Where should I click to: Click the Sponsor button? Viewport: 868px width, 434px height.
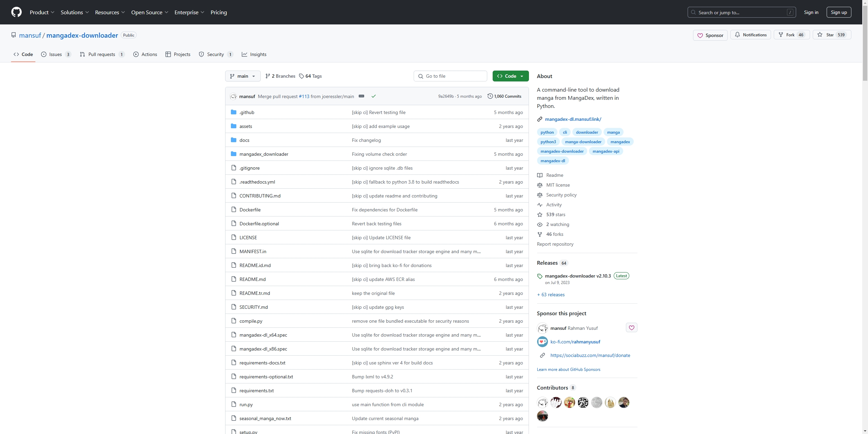tap(710, 35)
